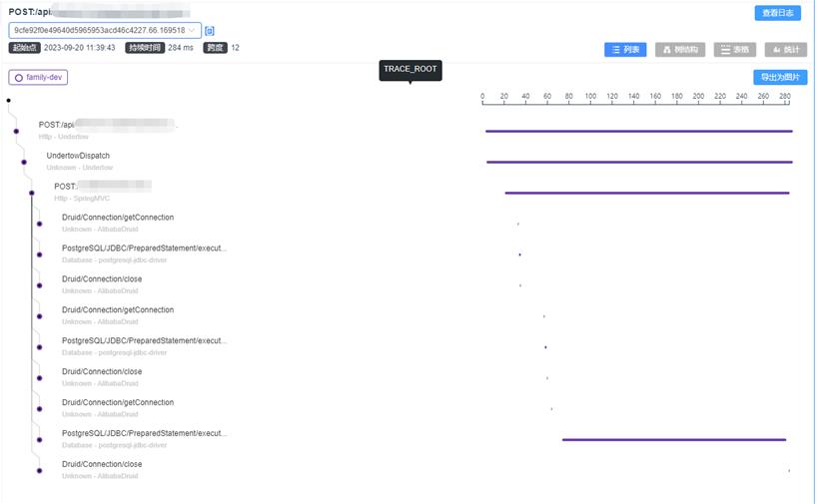Switch to 统计 statistics view
The height and width of the screenshot is (504, 819).
[x=786, y=50]
